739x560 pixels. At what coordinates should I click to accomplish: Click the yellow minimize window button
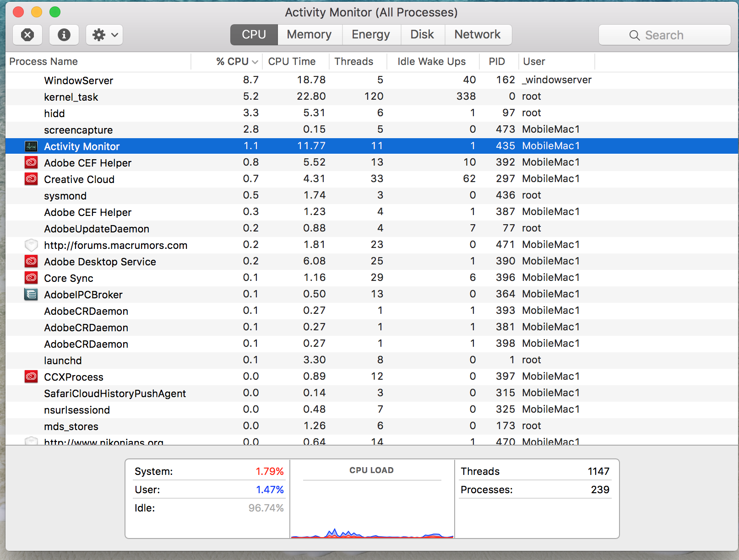pyautogui.click(x=37, y=12)
